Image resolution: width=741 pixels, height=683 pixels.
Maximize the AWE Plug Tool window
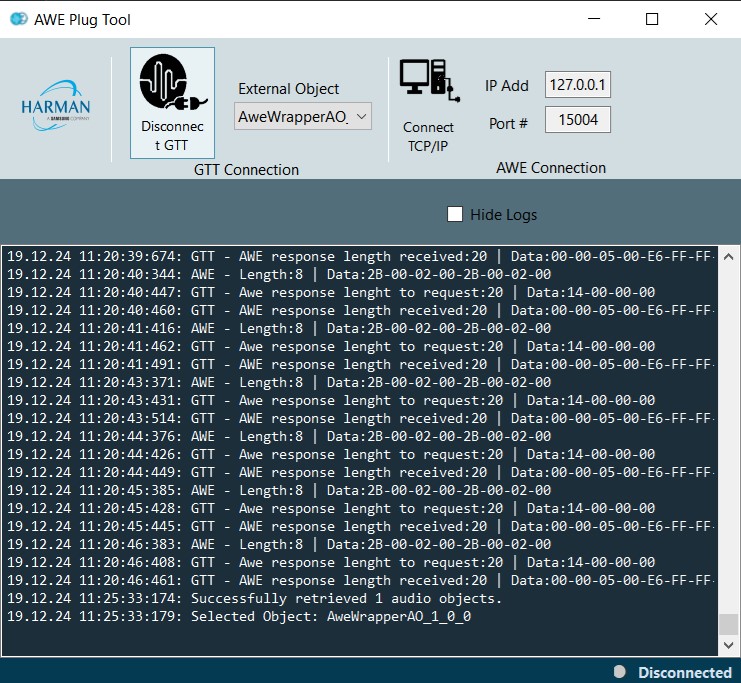(x=652, y=19)
